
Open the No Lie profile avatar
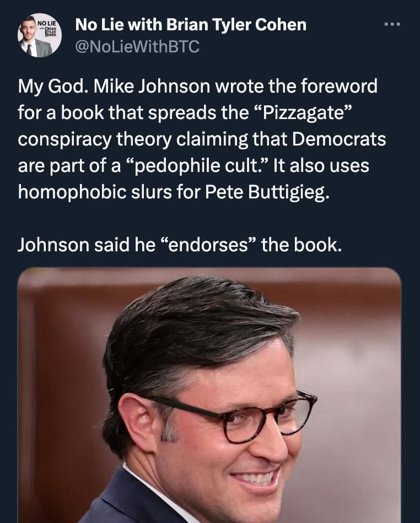tap(39, 35)
